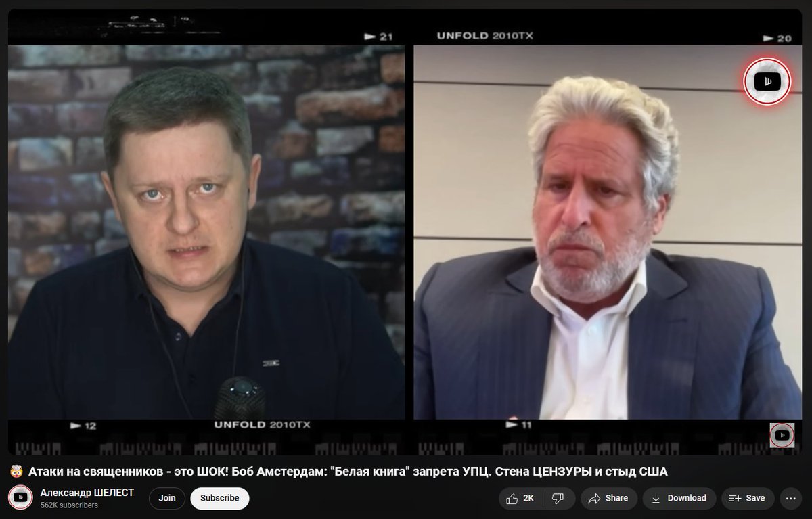
Task: Save the video to a playlist
Action: coord(748,498)
